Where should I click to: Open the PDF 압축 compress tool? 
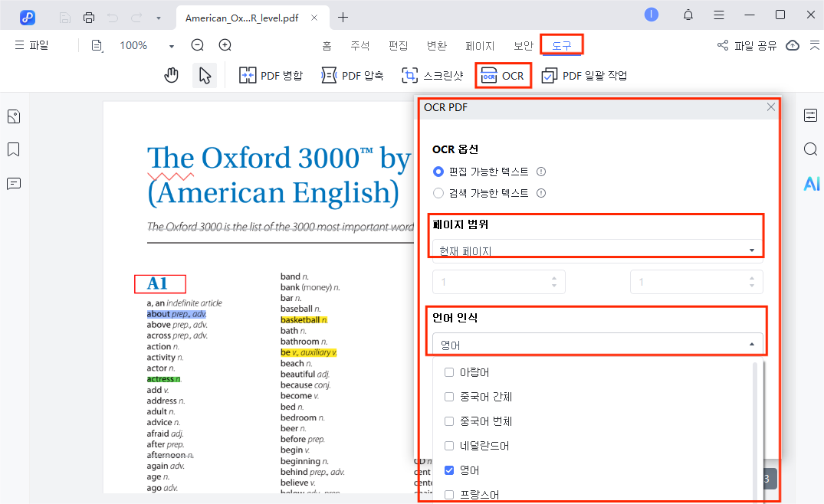click(x=351, y=74)
